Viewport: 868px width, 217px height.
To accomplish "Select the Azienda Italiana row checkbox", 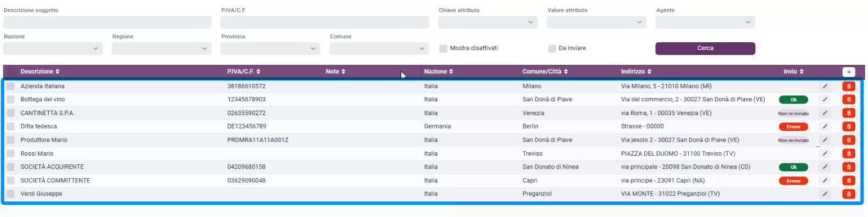I will [x=10, y=86].
